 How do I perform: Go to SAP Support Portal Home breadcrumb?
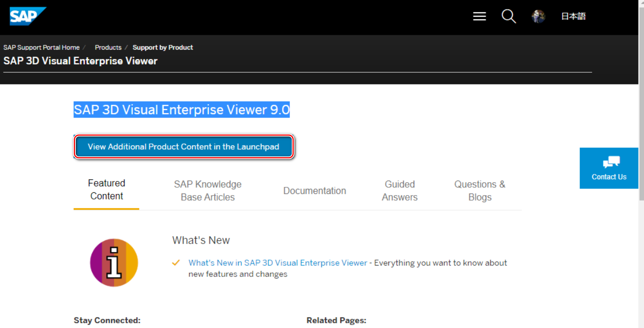pos(41,47)
